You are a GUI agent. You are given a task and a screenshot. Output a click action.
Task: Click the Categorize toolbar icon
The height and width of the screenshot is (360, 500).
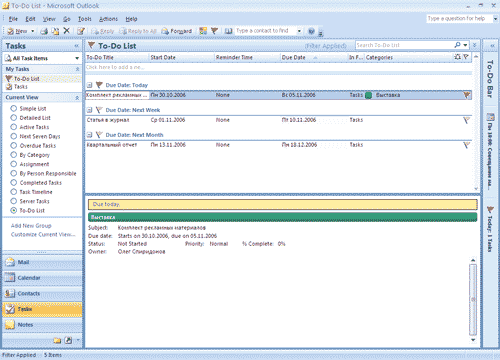[x=203, y=31]
